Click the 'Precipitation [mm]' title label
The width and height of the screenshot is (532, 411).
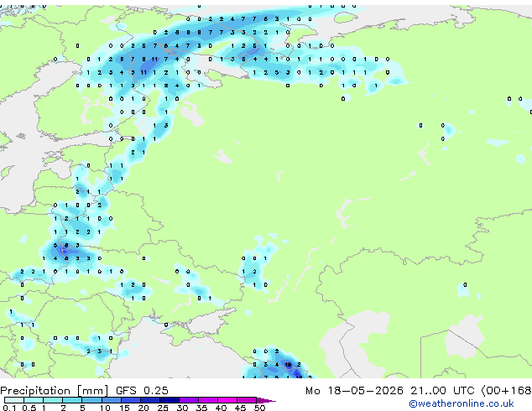[55, 391]
